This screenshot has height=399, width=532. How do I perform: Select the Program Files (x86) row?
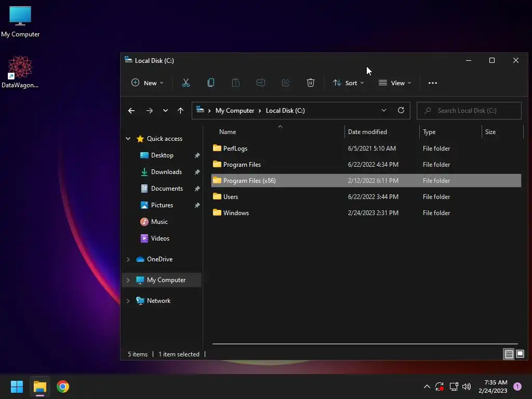click(366, 180)
